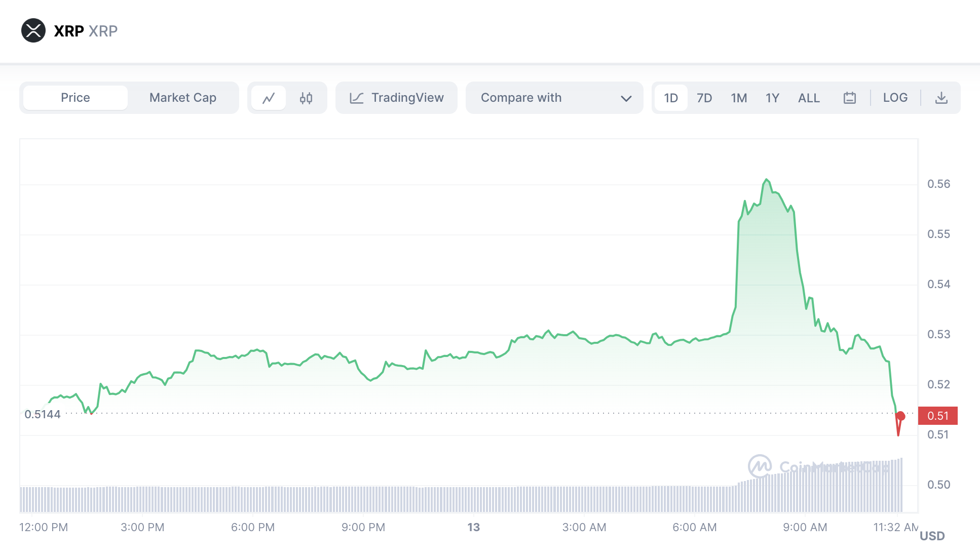Click the red 0.51 current price tag
Screen dimensions: 980x559
click(938, 416)
